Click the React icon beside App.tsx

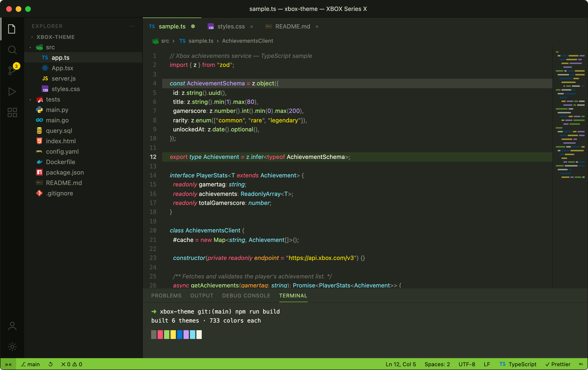45,68
